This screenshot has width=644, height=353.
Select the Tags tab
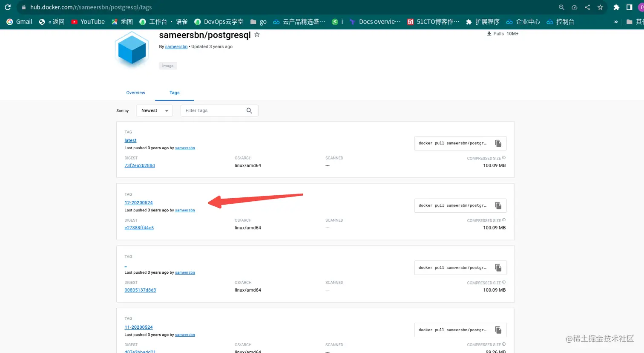[174, 93]
